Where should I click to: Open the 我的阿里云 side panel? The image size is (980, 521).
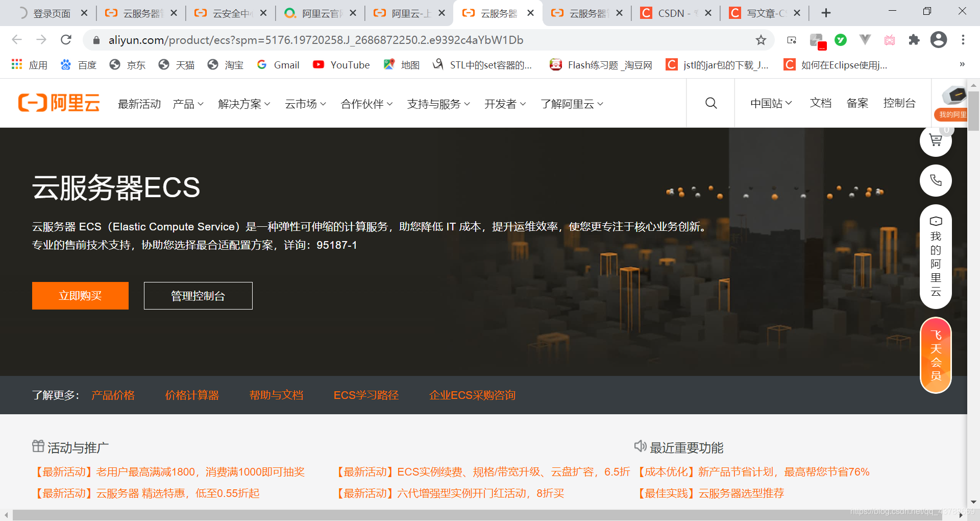pyautogui.click(x=936, y=256)
